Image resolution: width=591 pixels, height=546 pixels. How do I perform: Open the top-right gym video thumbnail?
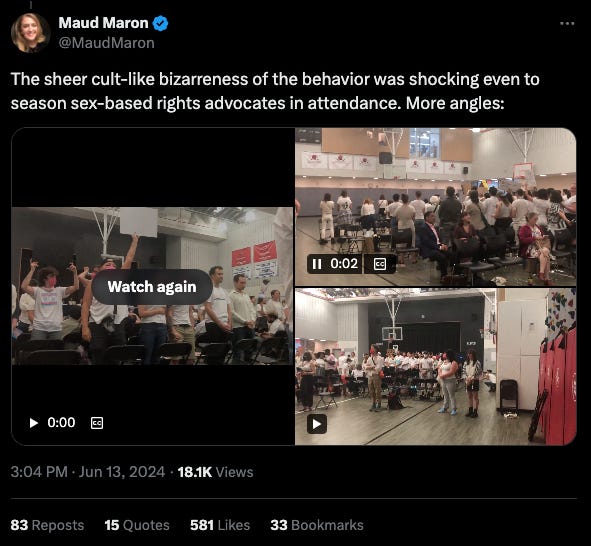[435, 206]
